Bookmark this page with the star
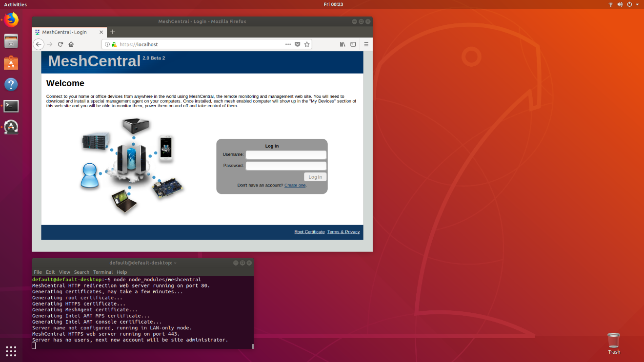Image resolution: width=644 pixels, height=362 pixels. [307, 44]
